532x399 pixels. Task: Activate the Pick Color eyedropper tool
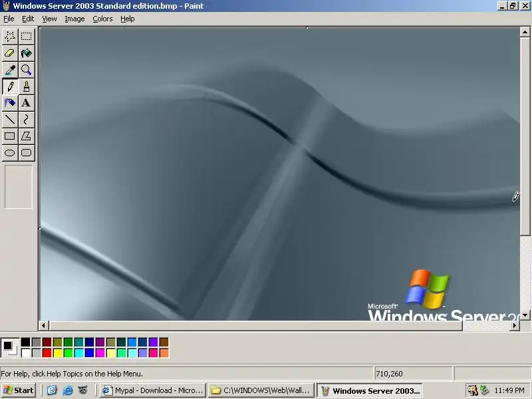click(10, 70)
